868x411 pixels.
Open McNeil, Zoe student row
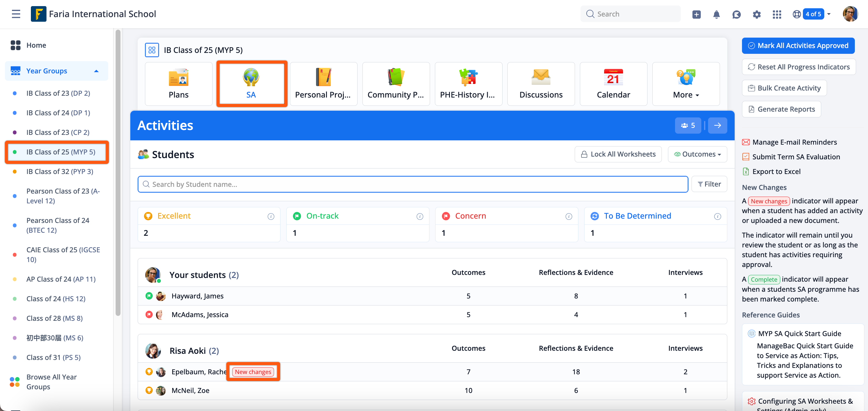pyautogui.click(x=432, y=390)
